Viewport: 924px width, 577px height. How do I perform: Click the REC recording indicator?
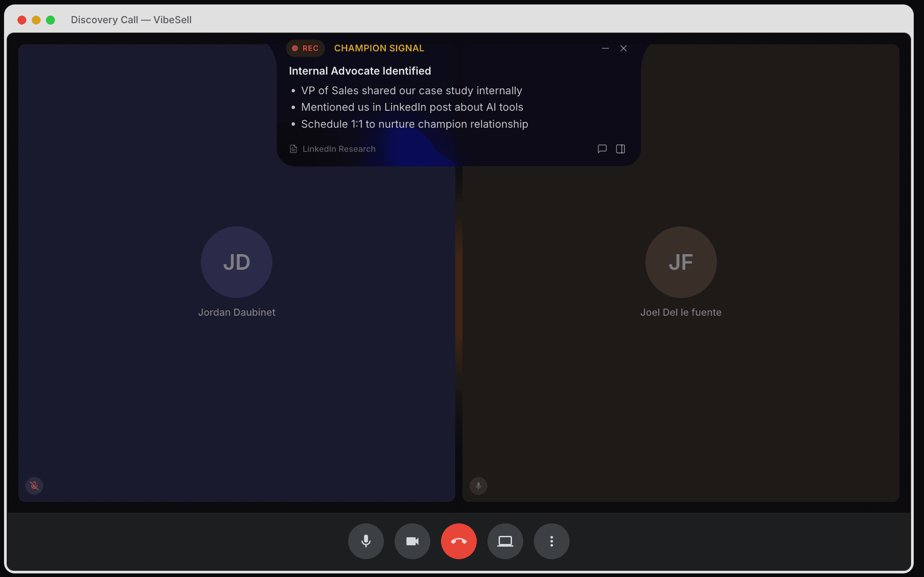coord(305,48)
